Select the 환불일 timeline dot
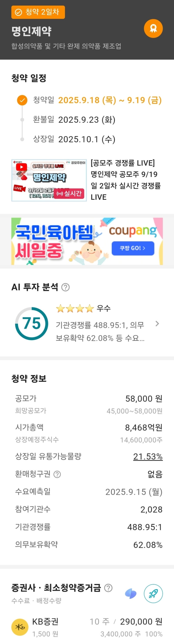The width and height of the screenshot is (174, 644). point(22,120)
